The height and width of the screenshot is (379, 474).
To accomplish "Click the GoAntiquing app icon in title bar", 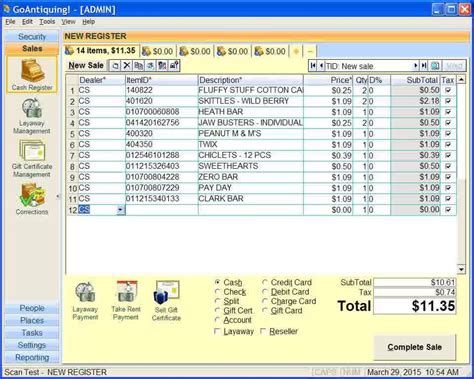I will click(x=7, y=9).
